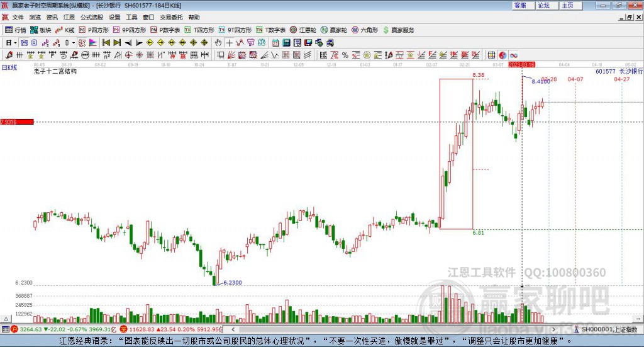644x347 pixels.
Task: Select the circle target cycle tool
Action: click(128, 55)
